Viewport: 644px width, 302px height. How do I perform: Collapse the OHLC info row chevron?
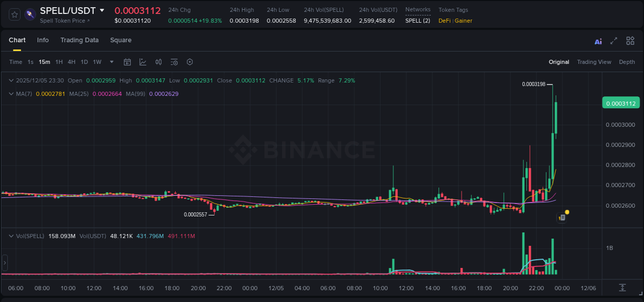11,80
